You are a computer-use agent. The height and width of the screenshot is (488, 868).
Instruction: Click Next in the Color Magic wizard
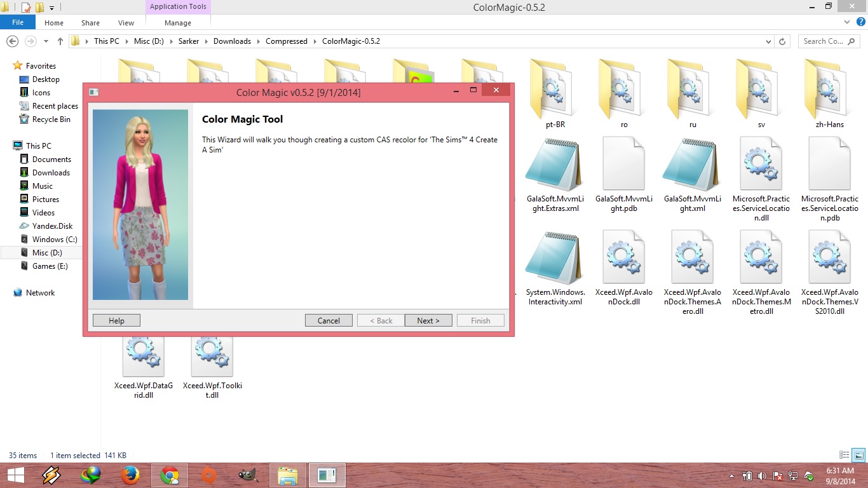[x=428, y=320]
